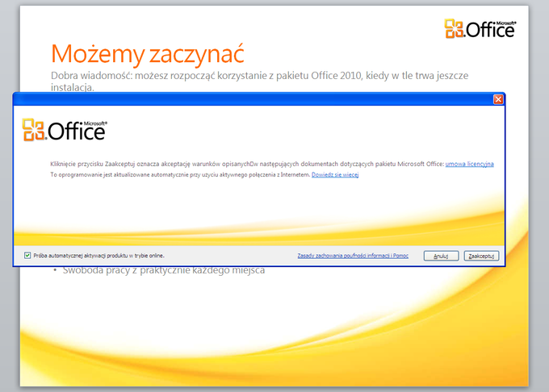Click the 'To oprogramowanie jest aktualizowane' sentence
549x392 pixels.
click(180, 174)
